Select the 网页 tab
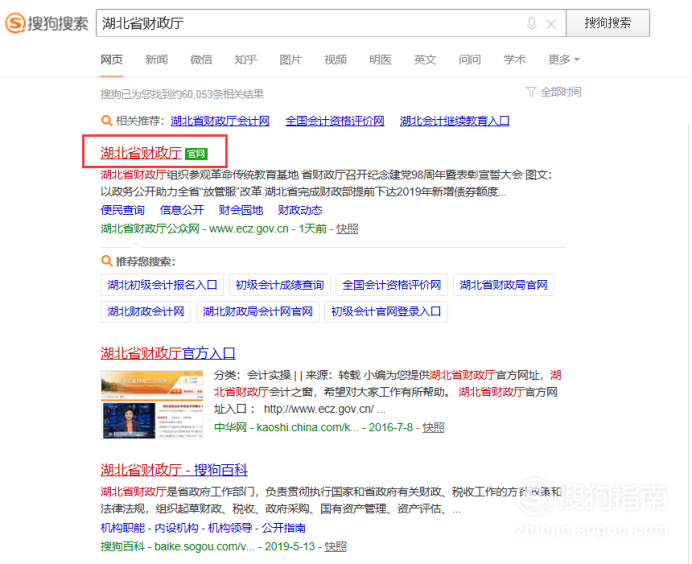Viewport: 692px width, 564px height. tap(111, 60)
